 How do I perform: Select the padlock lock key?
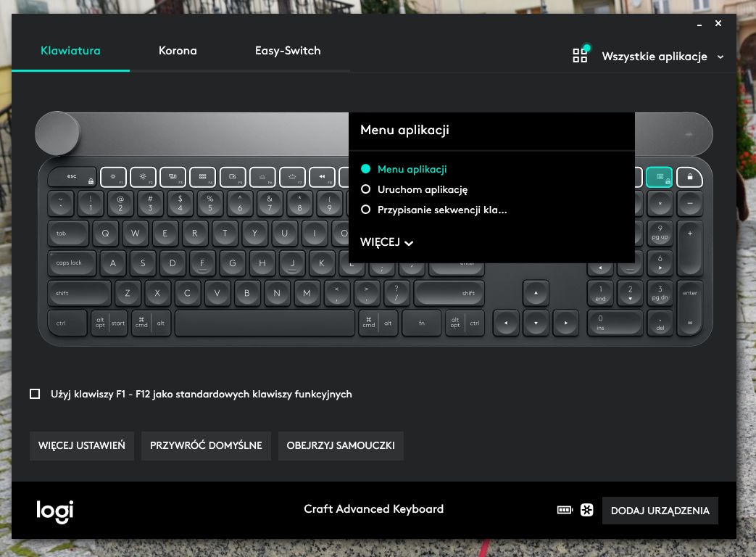689,177
